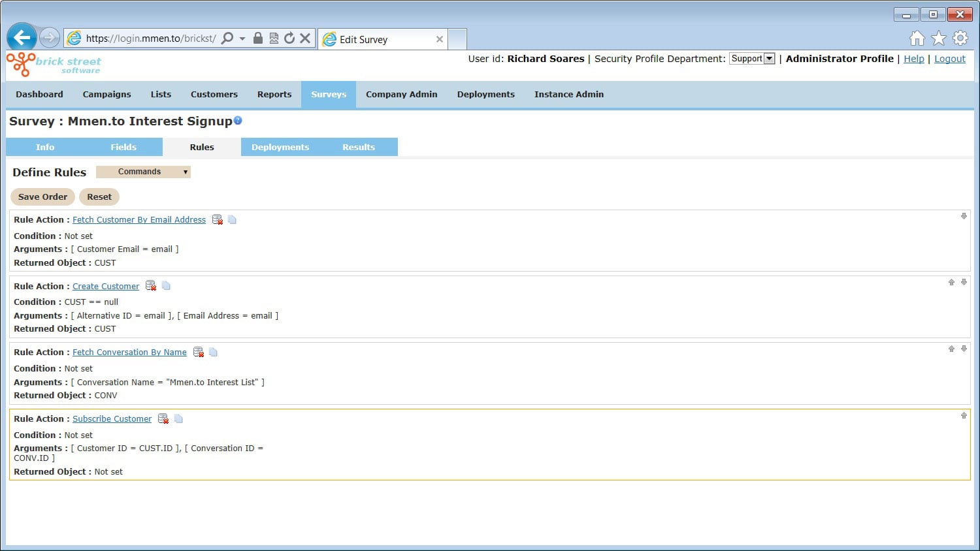Image resolution: width=980 pixels, height=551 pixels.
Task: Move first rule down with arrow
Action: coord(964,216)
